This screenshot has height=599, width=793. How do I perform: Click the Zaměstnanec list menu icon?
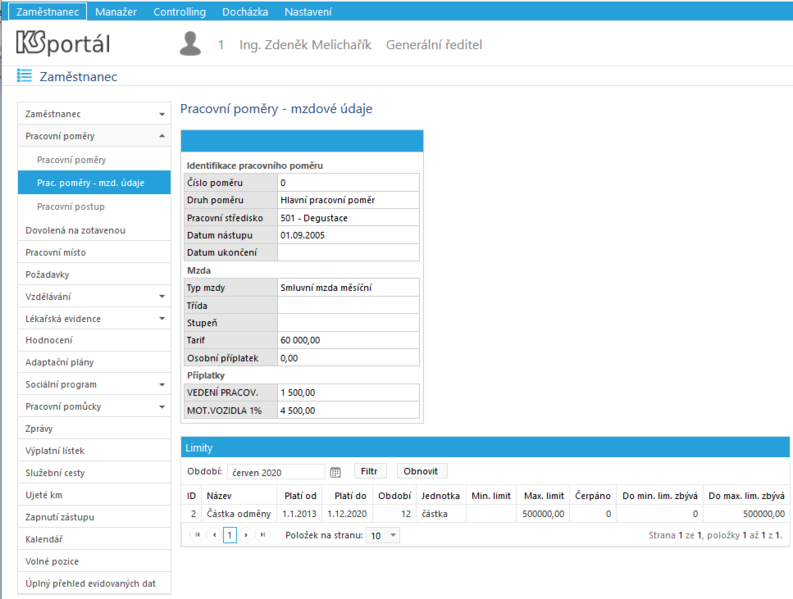coord(24,76)
